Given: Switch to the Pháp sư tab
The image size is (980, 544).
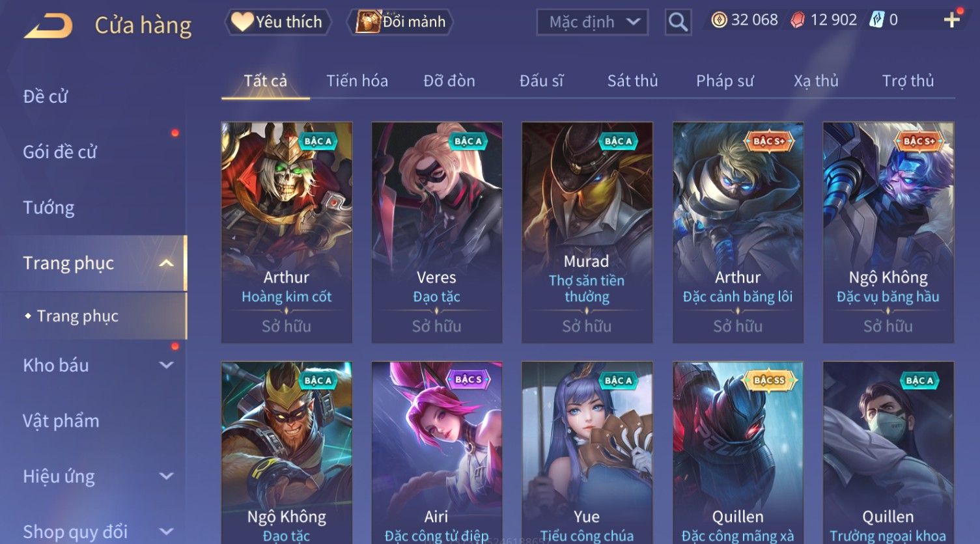Looking at the screenshot, I should (725, 81).
